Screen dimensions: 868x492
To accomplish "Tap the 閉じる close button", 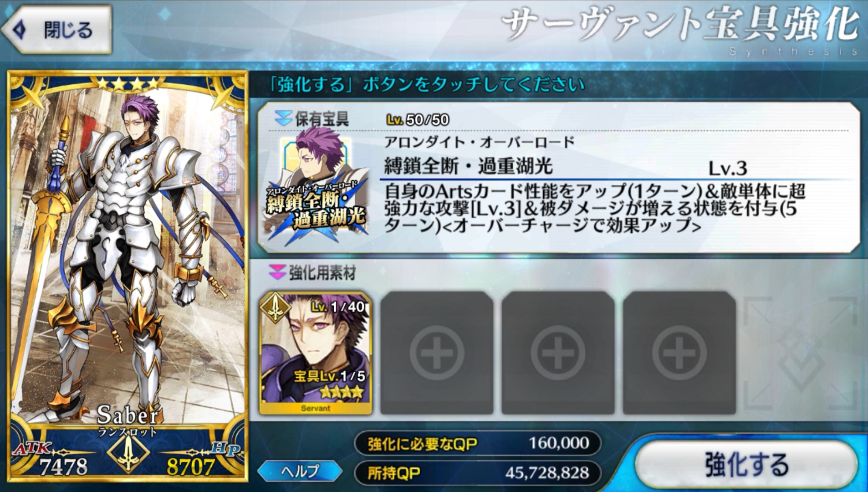I will coord(56,30).
